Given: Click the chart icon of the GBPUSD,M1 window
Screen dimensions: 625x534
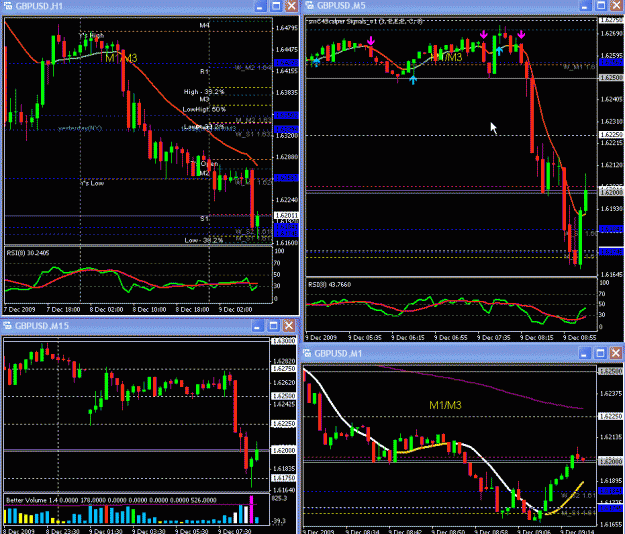Looking at the screenshot, I should 307,353.
